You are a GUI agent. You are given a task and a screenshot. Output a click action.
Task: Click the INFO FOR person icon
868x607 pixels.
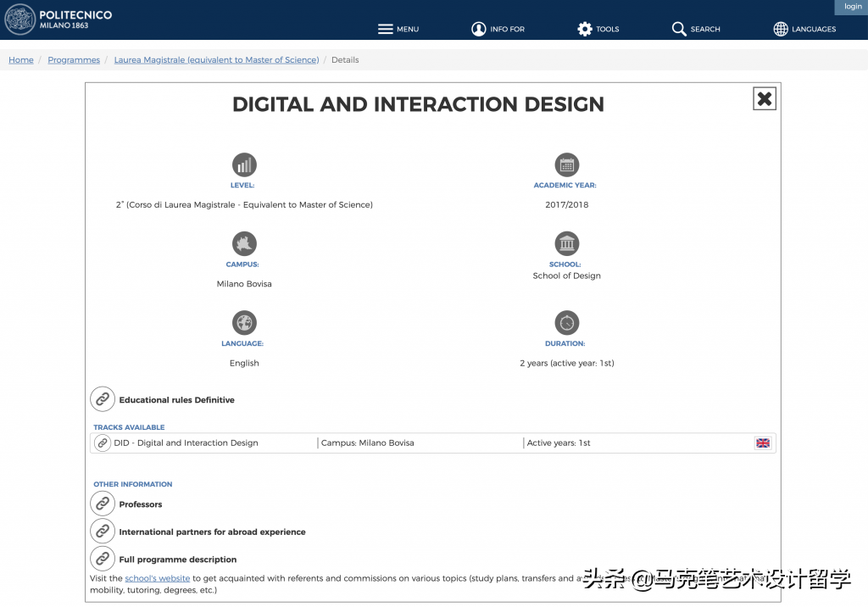(479, 28)
